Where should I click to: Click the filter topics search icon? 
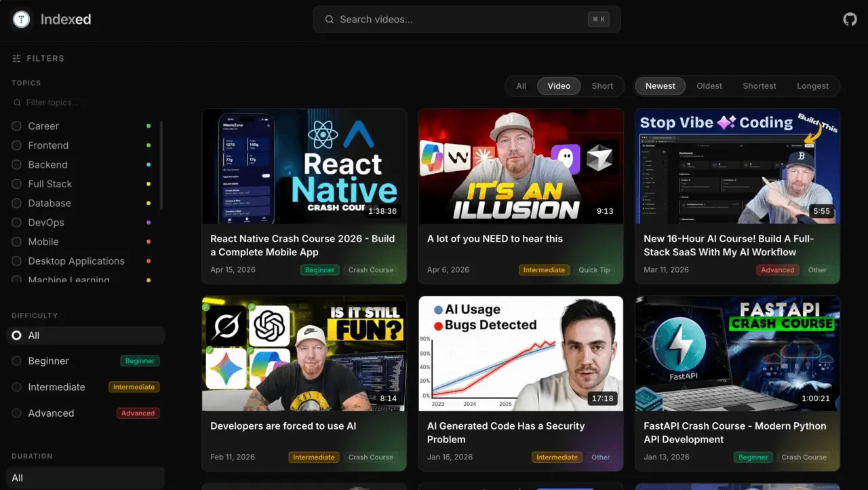pyautogui.click(x=18, y=103)
